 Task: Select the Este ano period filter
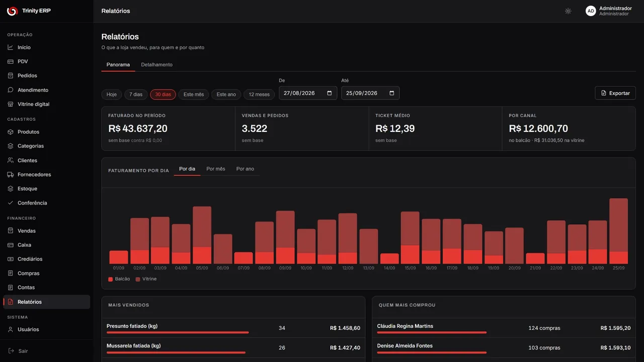[226, 95]
